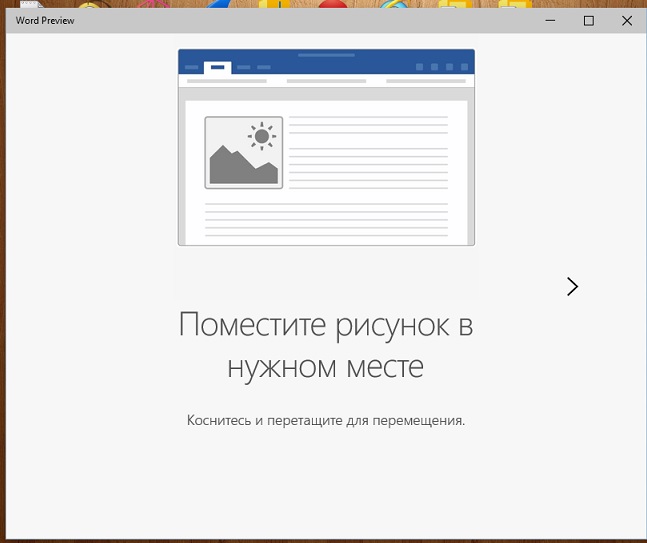Maximize the Word Preview window

coord(589,21)
